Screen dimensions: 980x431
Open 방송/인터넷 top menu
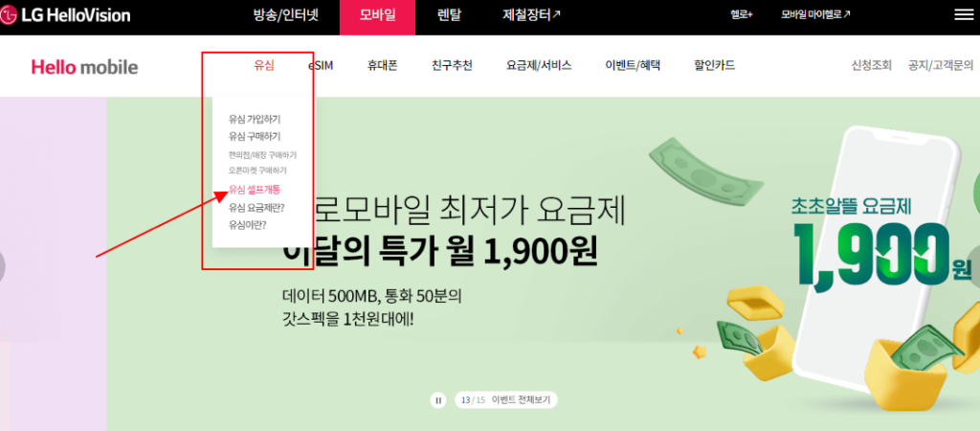285,15
